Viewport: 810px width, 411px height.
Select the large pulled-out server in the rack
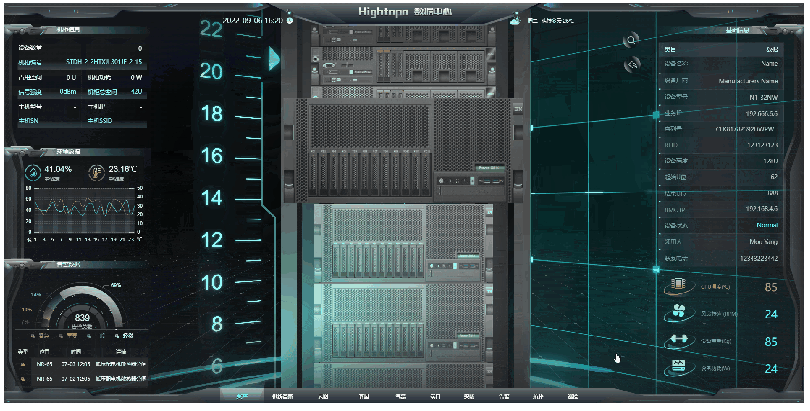click(x=405, y=150)
